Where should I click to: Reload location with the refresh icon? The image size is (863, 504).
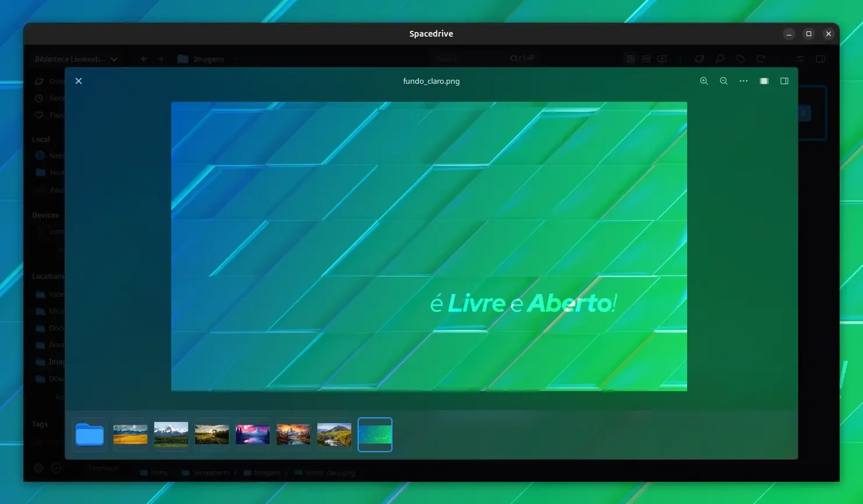coord(761,59)
